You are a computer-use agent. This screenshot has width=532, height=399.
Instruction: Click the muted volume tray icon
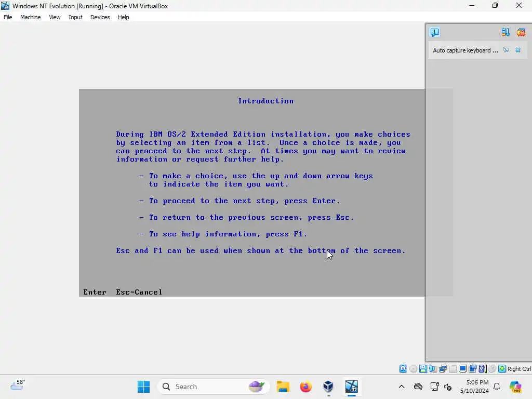pyautogui.click(x=448, y=387)
